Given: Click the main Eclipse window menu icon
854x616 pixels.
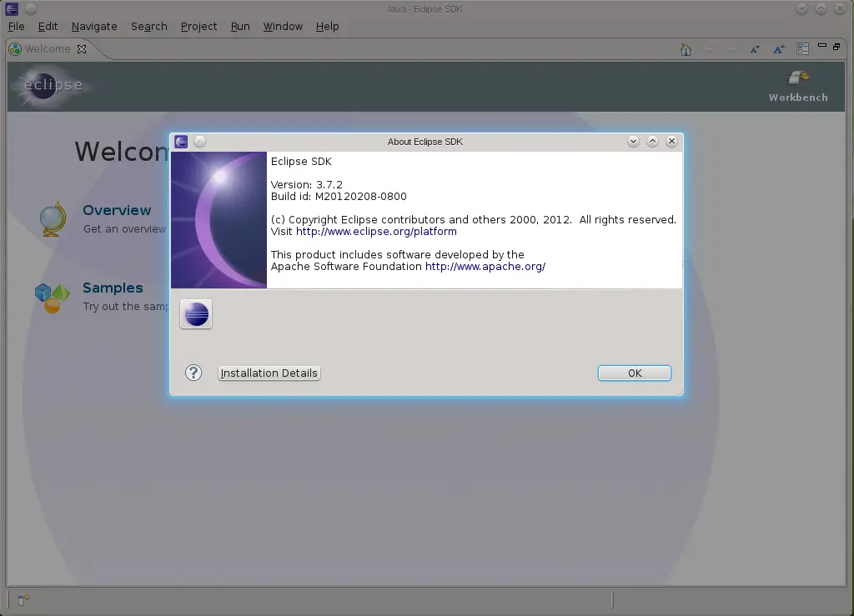Looking at the screenshot, I should [x=12, y=8].
